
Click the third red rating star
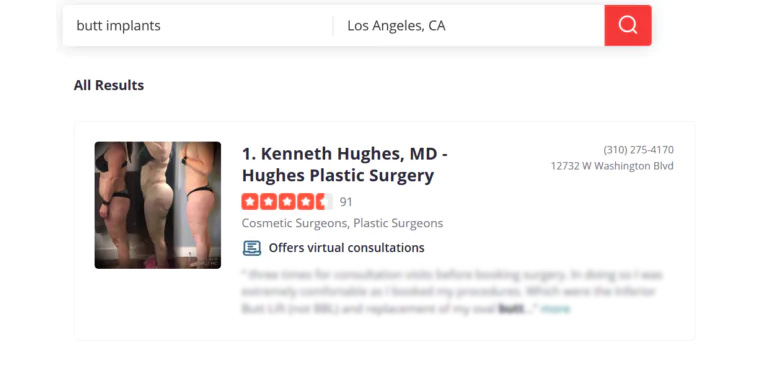[287, 201]
